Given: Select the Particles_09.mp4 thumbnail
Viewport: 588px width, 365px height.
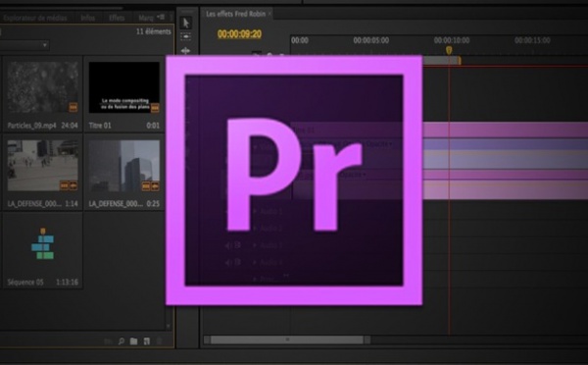Looking at the screenshot, I should (42, 87).
